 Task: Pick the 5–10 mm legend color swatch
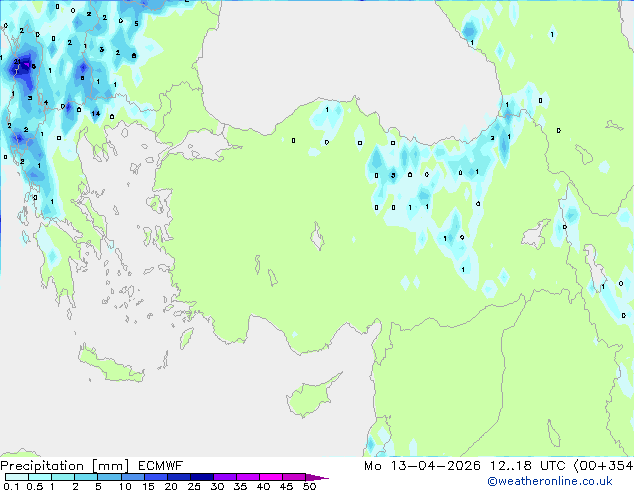tap(110, 477)
